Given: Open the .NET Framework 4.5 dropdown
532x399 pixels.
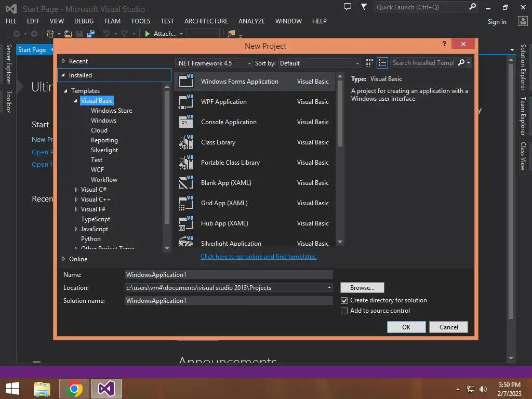Looking at the screenshot, I should click(214, 63).
